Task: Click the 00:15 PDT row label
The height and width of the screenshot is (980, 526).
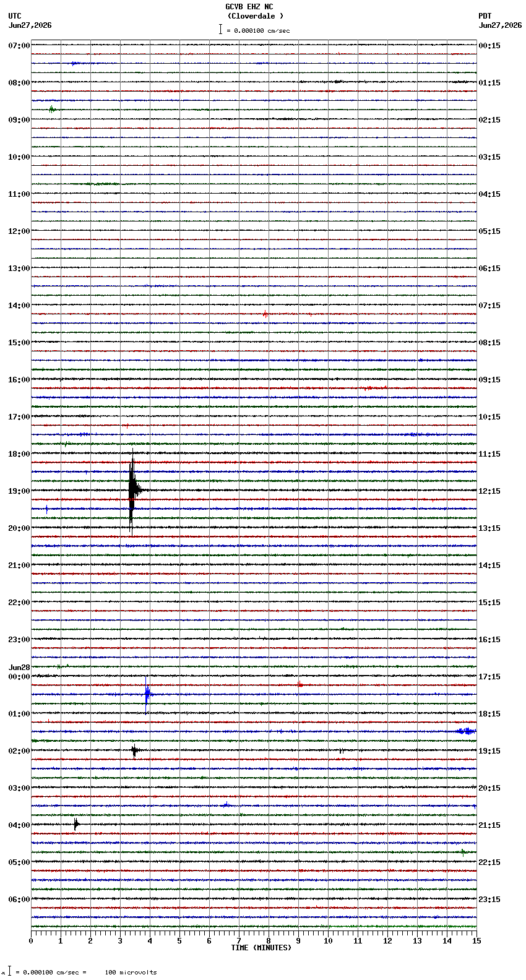Action: [x=489, y=46]
